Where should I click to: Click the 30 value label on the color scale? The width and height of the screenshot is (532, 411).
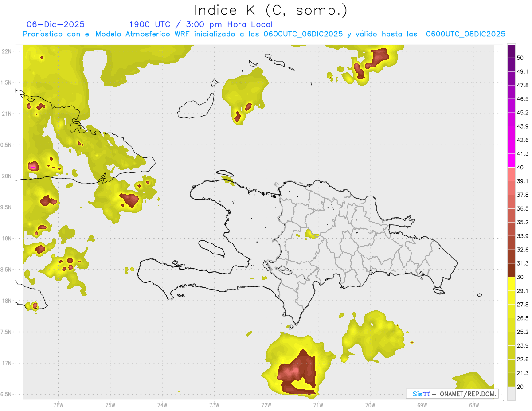click(521, 277)
